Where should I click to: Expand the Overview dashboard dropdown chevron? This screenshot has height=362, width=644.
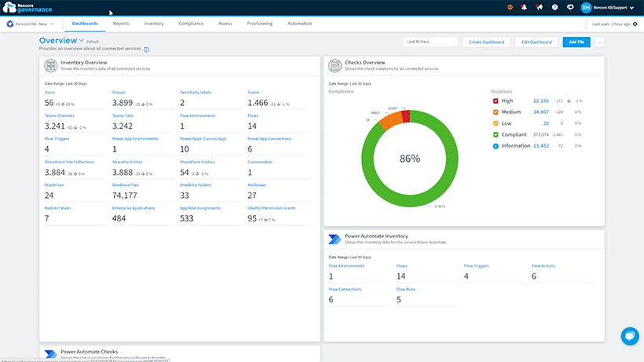coord(82,40)
